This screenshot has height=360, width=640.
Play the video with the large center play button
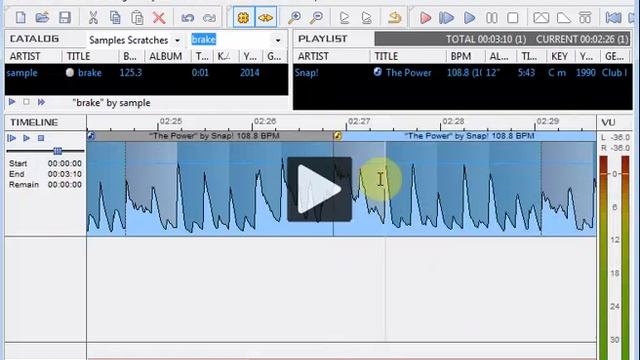pos(319,189)
